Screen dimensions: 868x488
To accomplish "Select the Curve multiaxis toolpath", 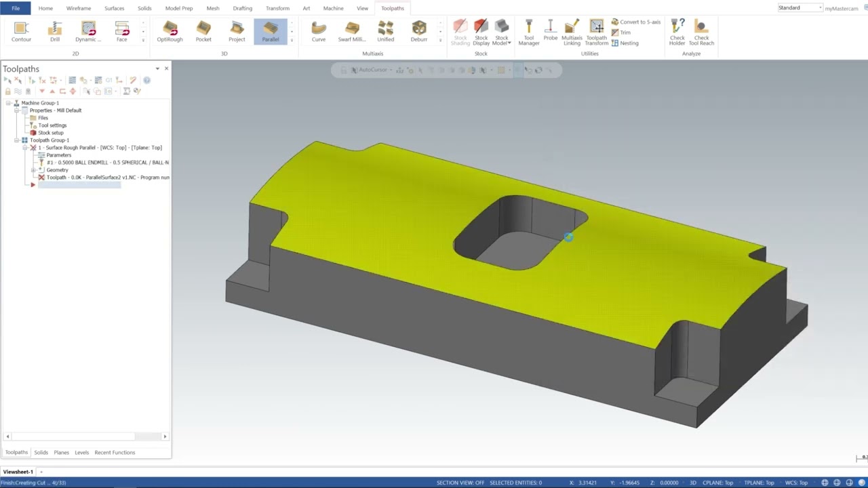I will [319, 32].
